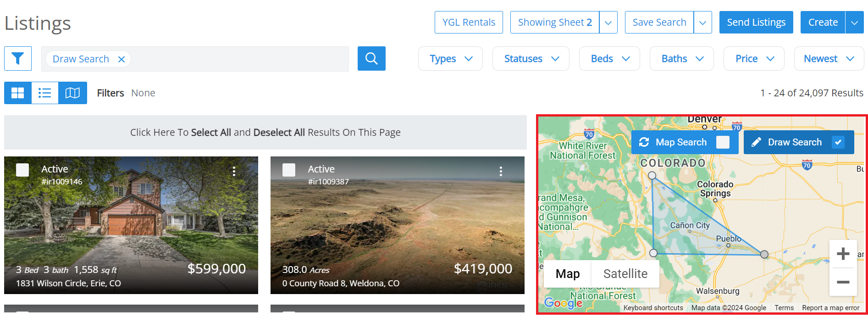Expand the Statuses dropdown
Screen dimensions: 868x317
531,59
